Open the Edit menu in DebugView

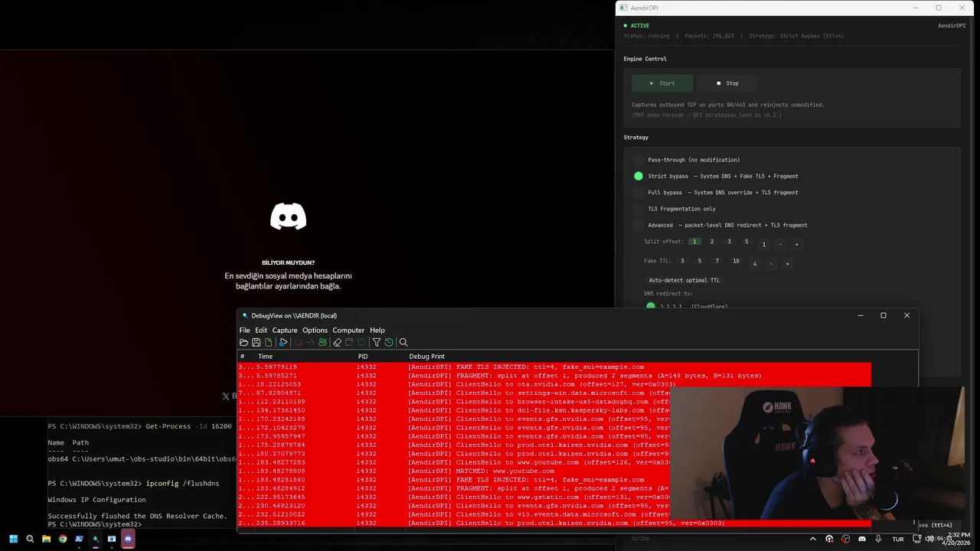click(261, 330)
